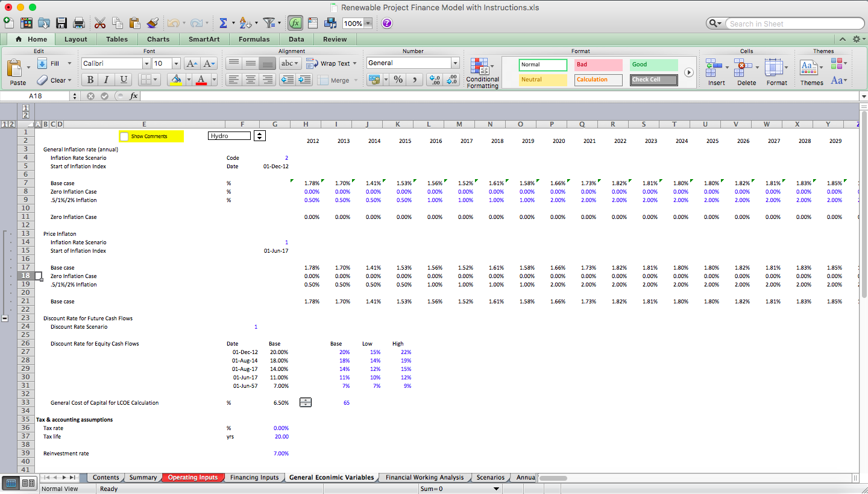The width and height of the screenshot is (868, 494).
Task: Create a new workbook from toolbar
Action: [8, 23]
